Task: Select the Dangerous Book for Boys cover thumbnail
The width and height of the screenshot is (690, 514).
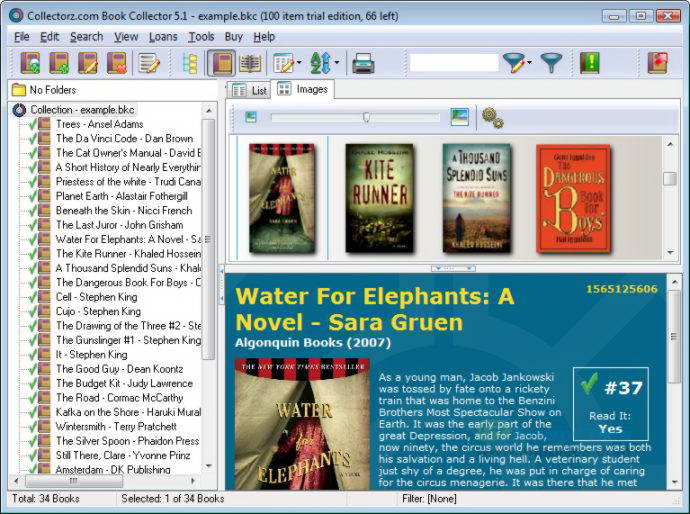Action: [573, 198]
